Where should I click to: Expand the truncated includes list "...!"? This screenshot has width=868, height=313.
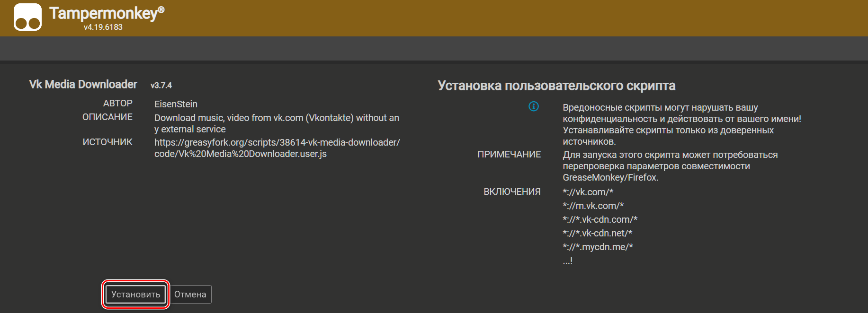pos(568,261)
